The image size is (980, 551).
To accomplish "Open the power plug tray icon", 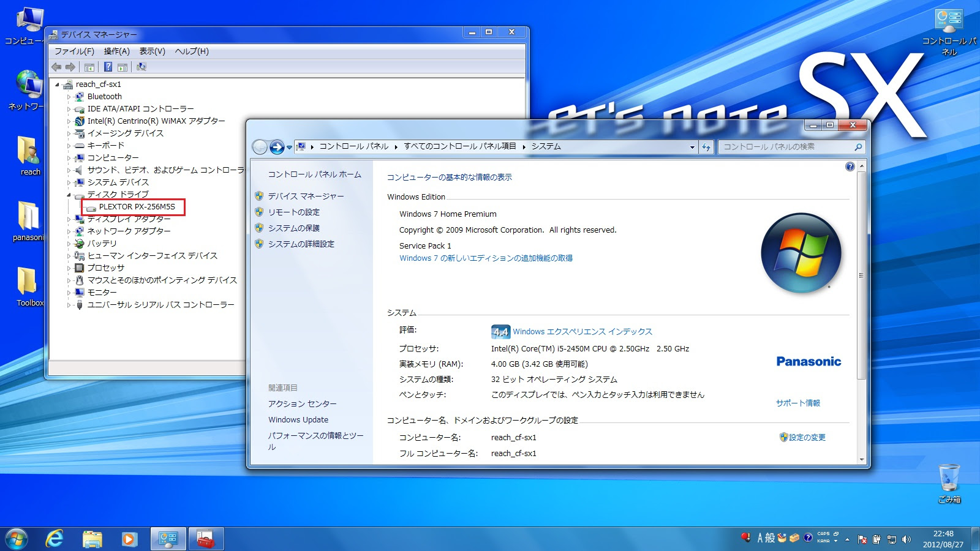I will 877,539.
